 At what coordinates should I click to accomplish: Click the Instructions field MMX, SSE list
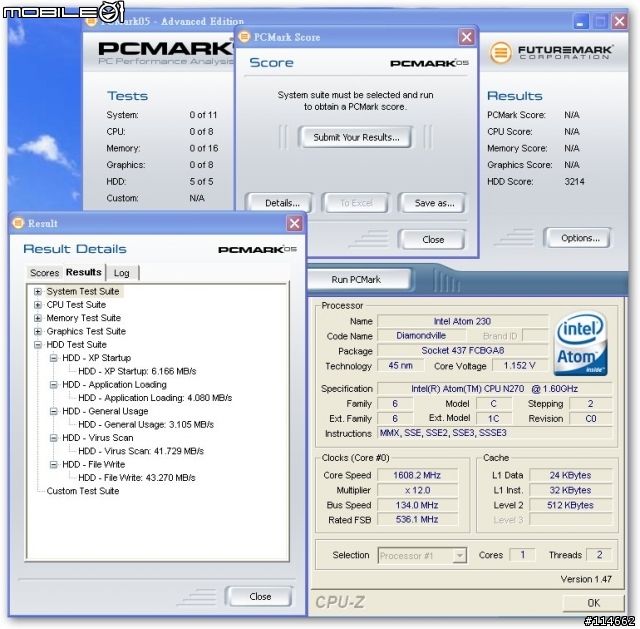point(495,433)
